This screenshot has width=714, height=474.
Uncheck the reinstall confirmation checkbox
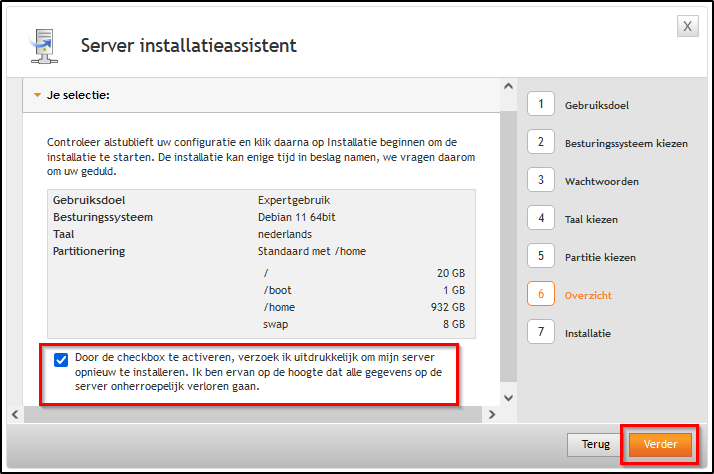pyautogui.click(x=62, y=359)
